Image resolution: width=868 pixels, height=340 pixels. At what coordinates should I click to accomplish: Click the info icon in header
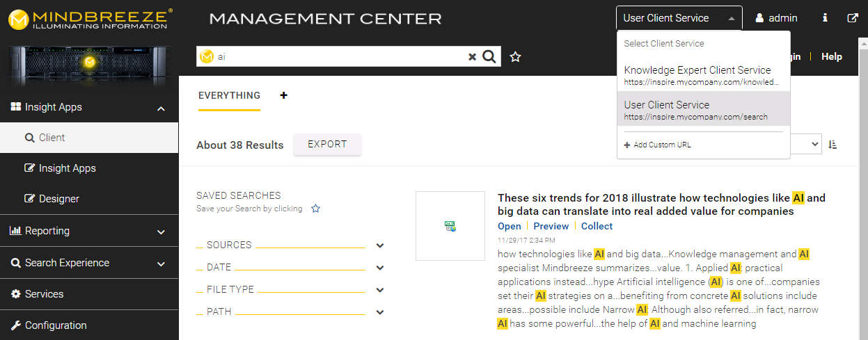pyautogui.click(x=825, y=18)
